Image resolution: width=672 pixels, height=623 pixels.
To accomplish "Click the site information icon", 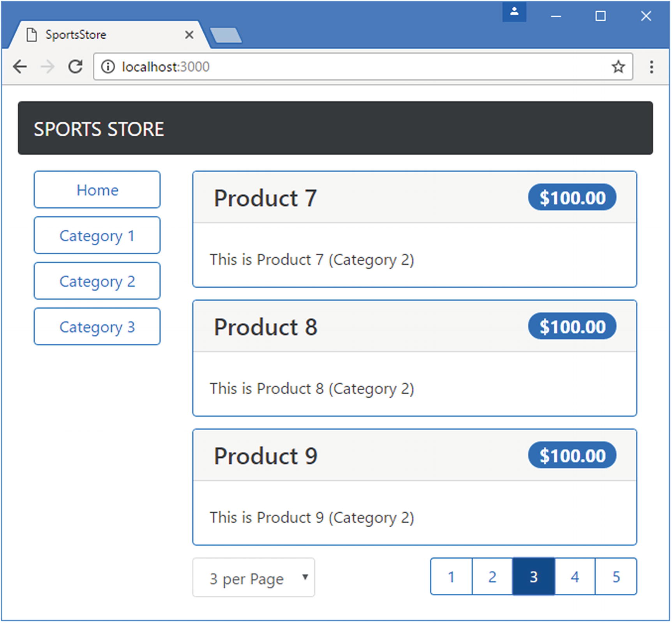I will coord(108,67).
